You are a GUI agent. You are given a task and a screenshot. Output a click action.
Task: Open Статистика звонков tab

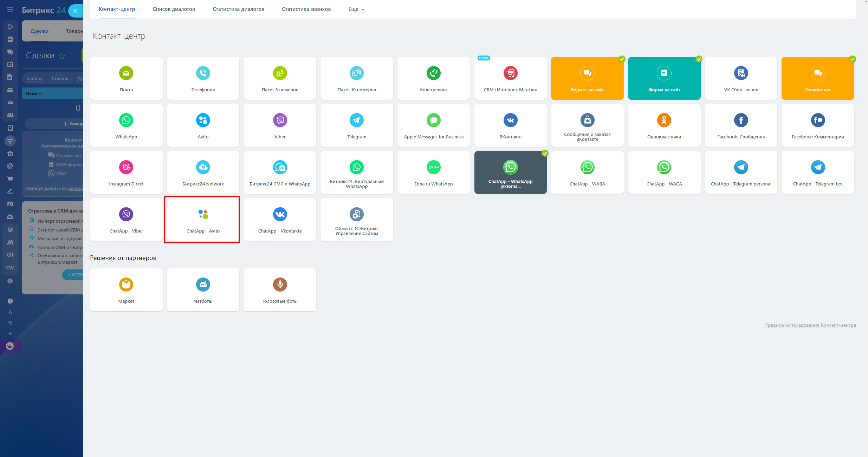pyautogui.click(x=306, y=9)
